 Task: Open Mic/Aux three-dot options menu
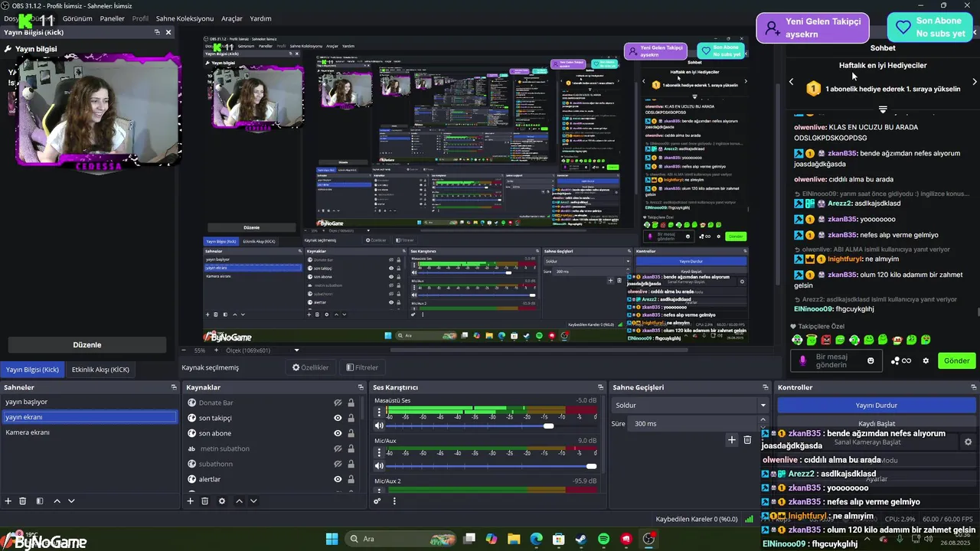378,453
